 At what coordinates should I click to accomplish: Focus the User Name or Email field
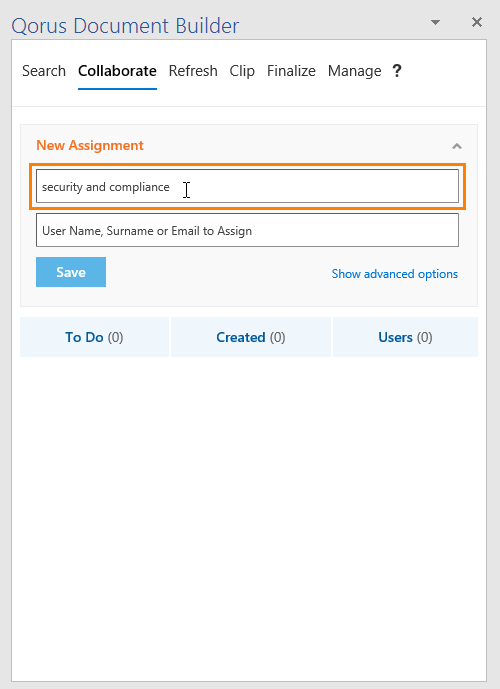(247, 230)
